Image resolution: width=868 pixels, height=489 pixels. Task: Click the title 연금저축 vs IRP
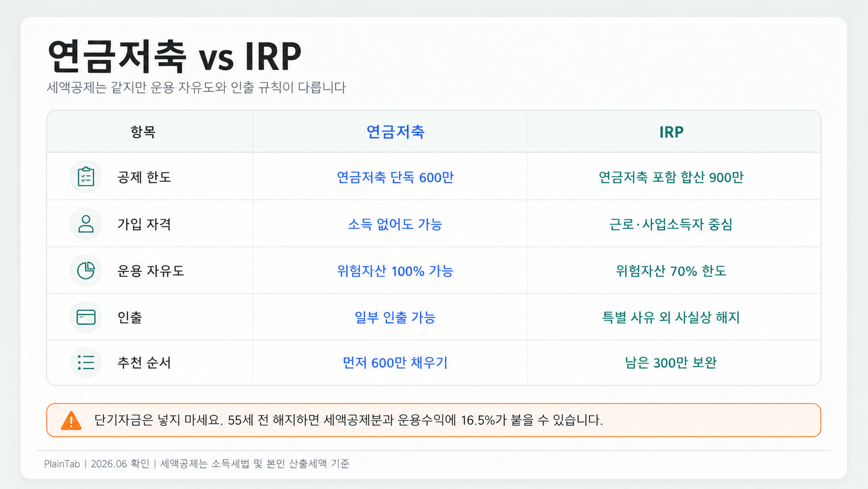click(x=174, y=56)
